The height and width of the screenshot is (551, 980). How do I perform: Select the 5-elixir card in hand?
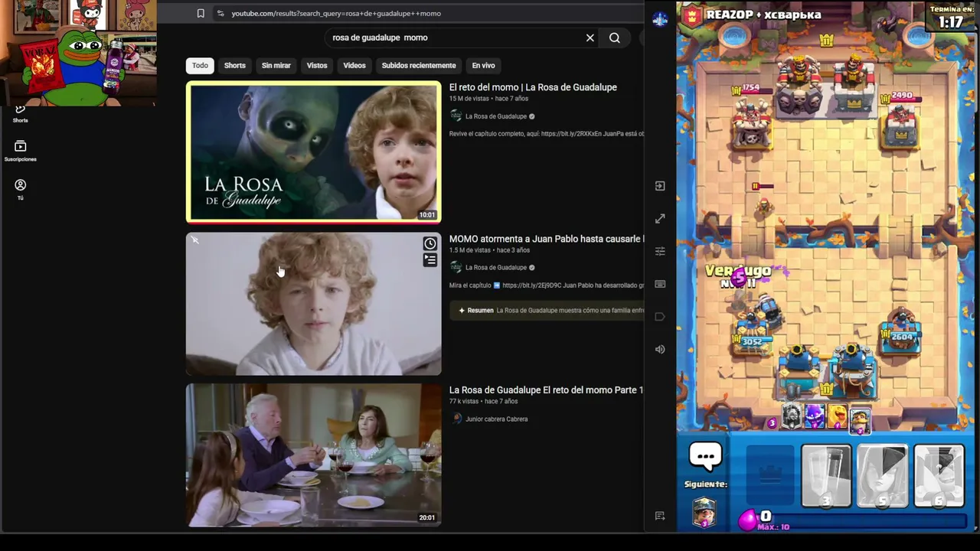(882, 476)
